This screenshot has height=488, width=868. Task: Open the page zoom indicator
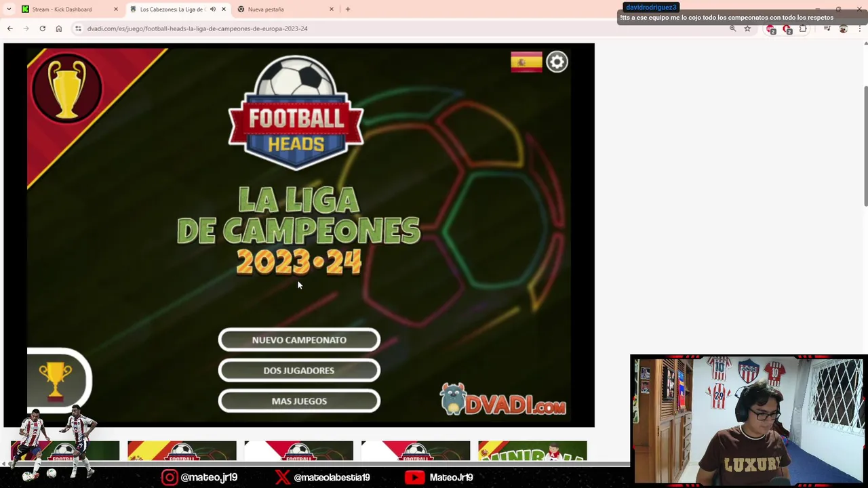732,28
